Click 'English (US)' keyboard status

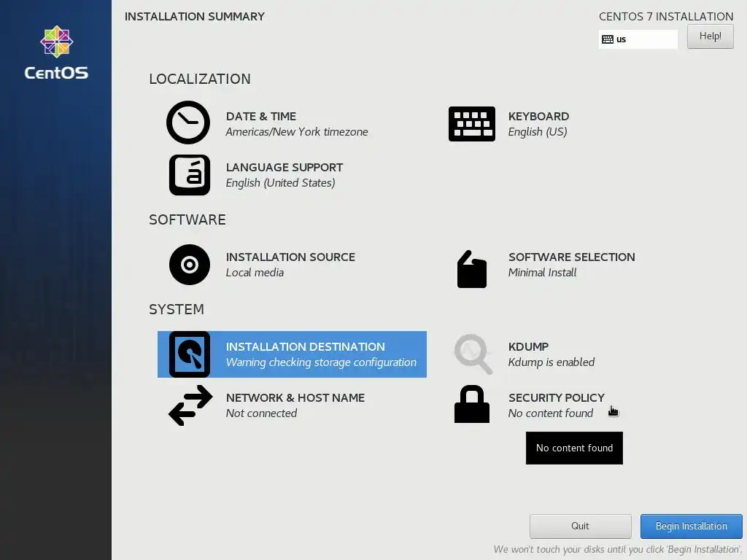(x=538, y=132)
